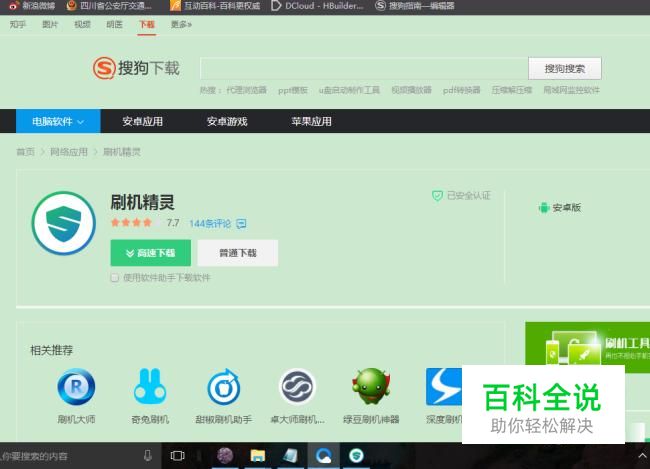Screen dimensions: 650x469
Task: Expand the 电脑软件 dropdown menu
Action: (x=58, y=121)
